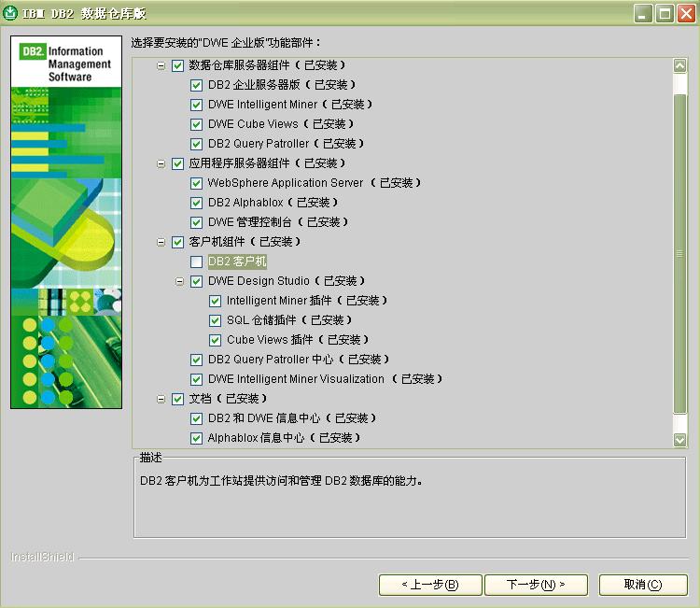Toggle DB2 Query Patroller 中心 checkbox

pos(196,360)
